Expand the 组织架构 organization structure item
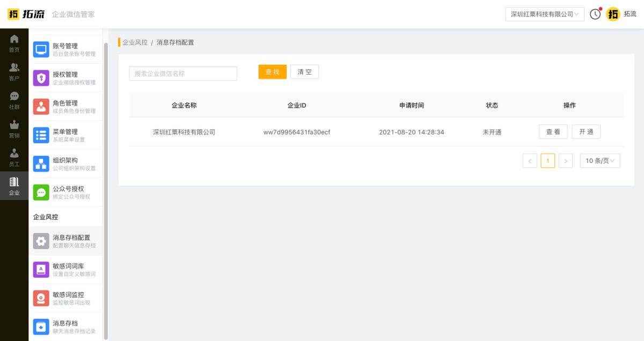The image size is (644, 341). click(x=64, y=162)
